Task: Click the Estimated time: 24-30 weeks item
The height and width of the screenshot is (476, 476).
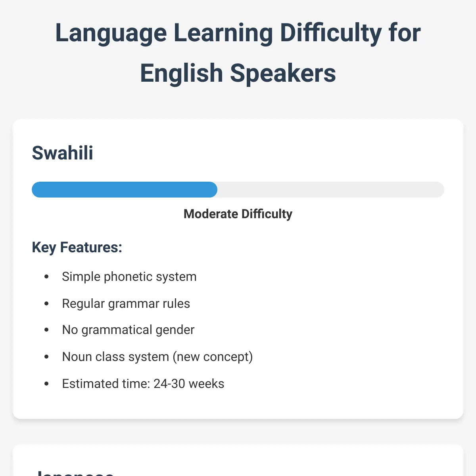Action: click(x=143, y=384)
